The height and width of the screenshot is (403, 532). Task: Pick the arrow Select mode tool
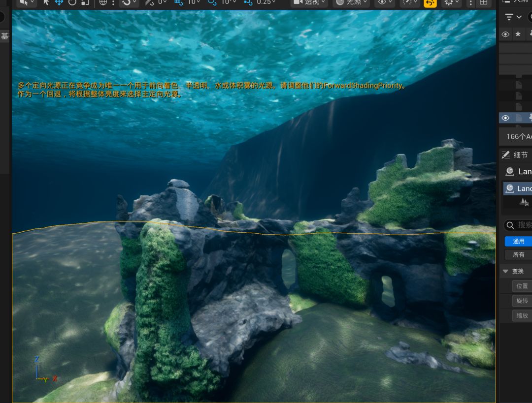pos(46,2)
